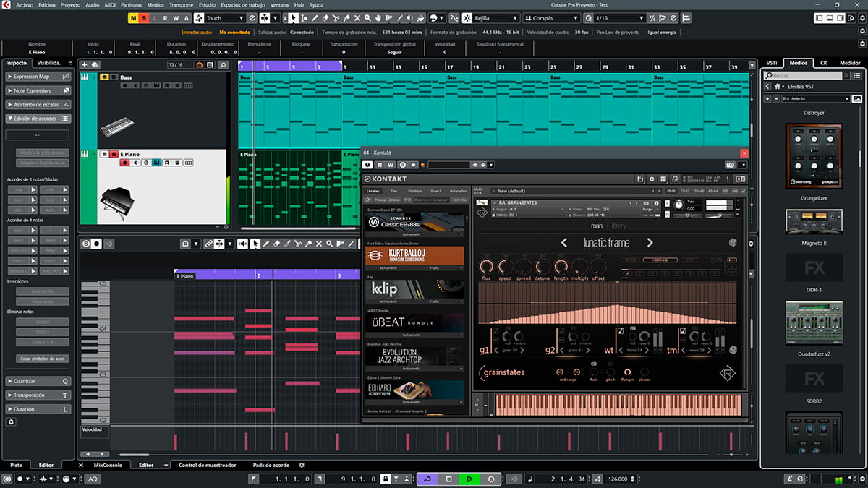Open the Touch automation mode dropdown
The height and width of the screenshot is (488, 868).
coord(225,18)
